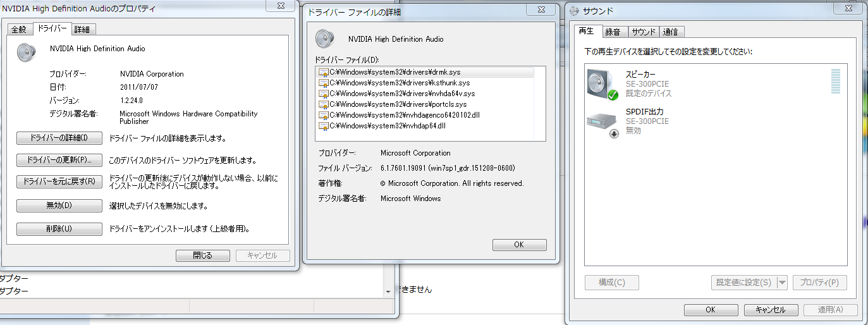Click the down scroll arrow in the background window

[x=388, y=291]
